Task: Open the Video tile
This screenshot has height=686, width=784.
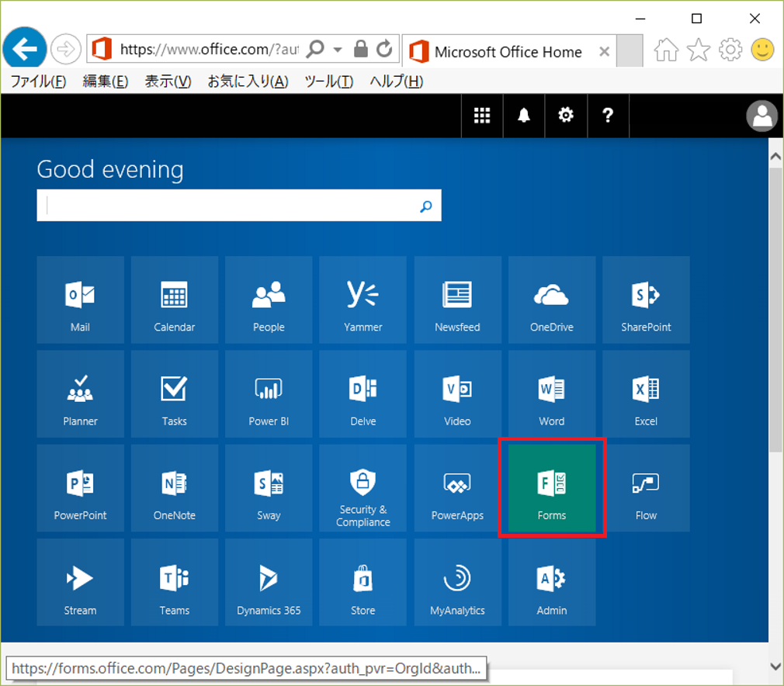Action: click(x=457, y=394)
